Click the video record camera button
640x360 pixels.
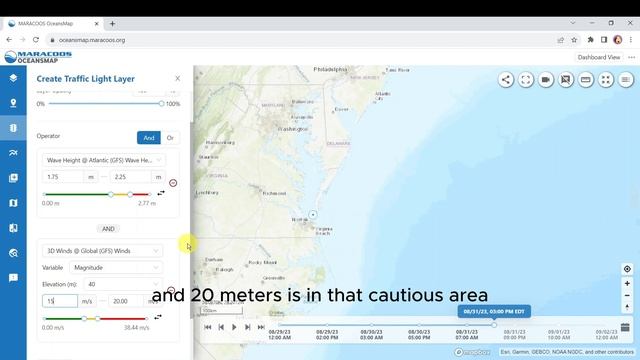pyautogui.click(x=546, y=80)
